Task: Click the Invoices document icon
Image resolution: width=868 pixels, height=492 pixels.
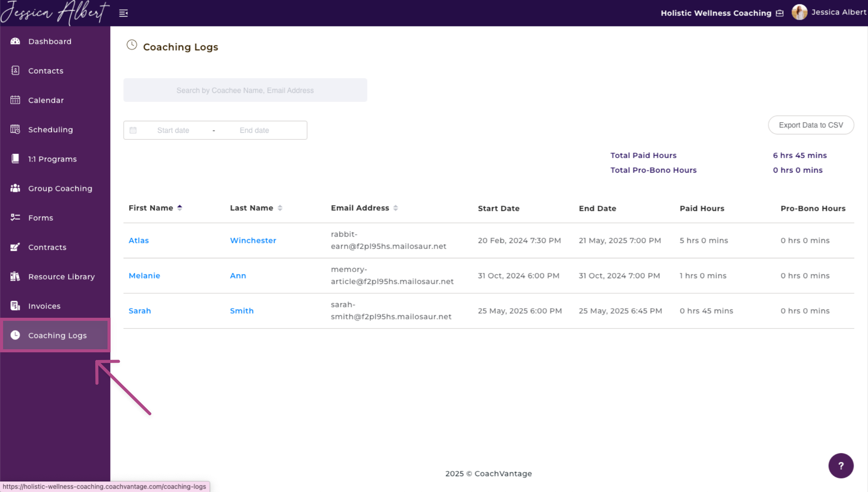Action: tap(15, 305)
